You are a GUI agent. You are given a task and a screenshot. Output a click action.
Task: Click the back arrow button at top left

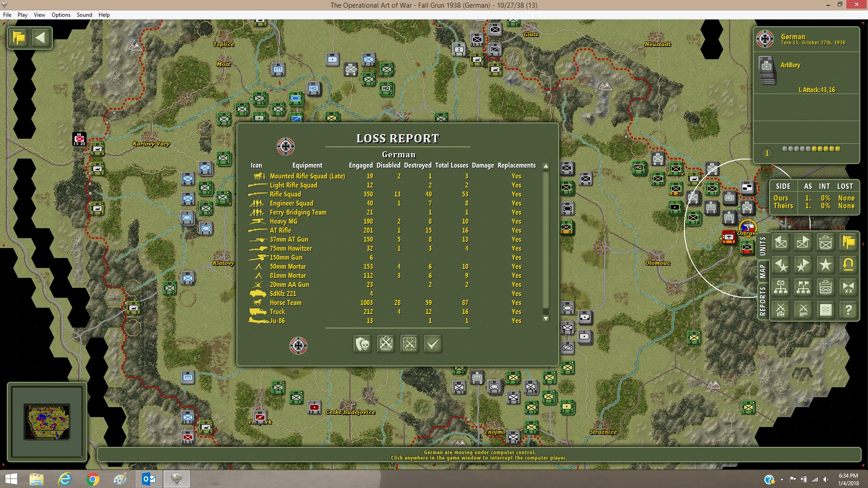tap(41, 38)
